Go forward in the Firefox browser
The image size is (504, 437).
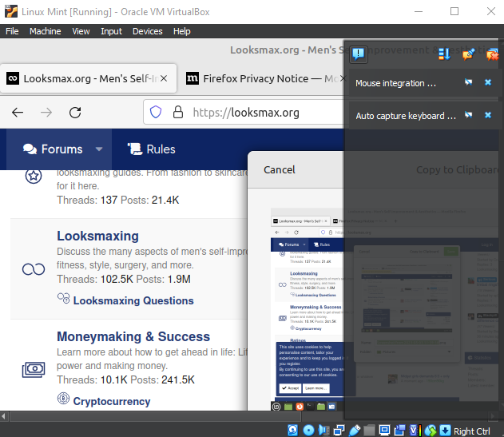(46, 112)
